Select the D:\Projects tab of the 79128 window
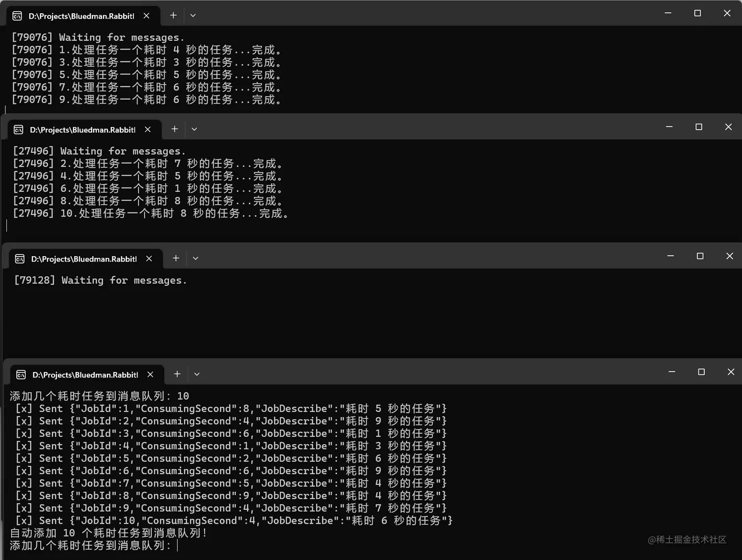 point(86,259)
